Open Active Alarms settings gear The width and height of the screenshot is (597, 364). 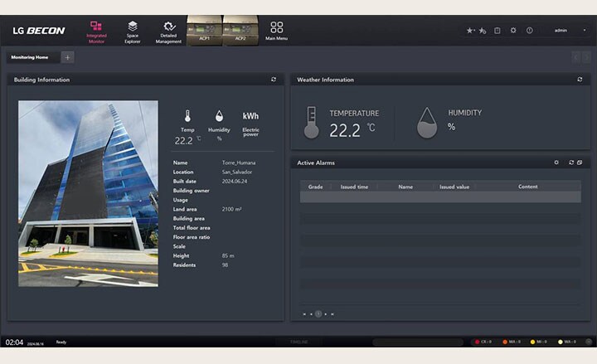coord(556,163)
